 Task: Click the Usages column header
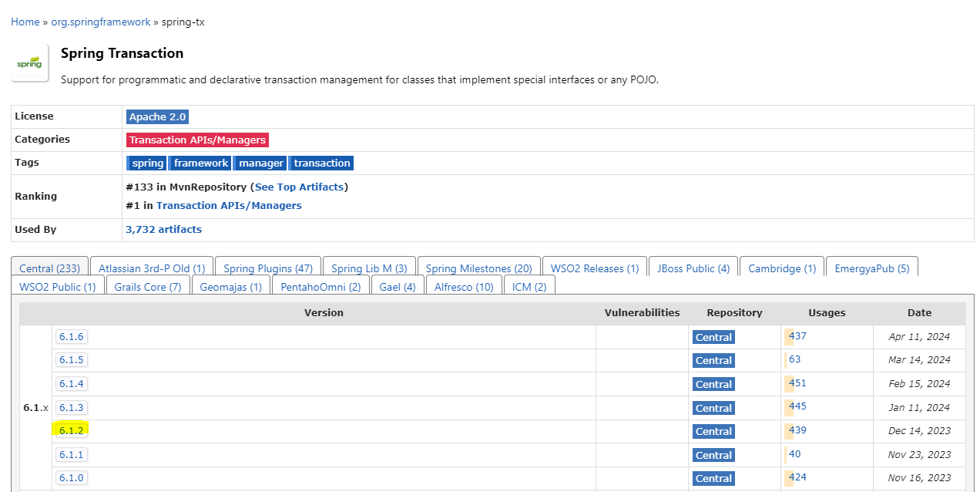point(827,312)
